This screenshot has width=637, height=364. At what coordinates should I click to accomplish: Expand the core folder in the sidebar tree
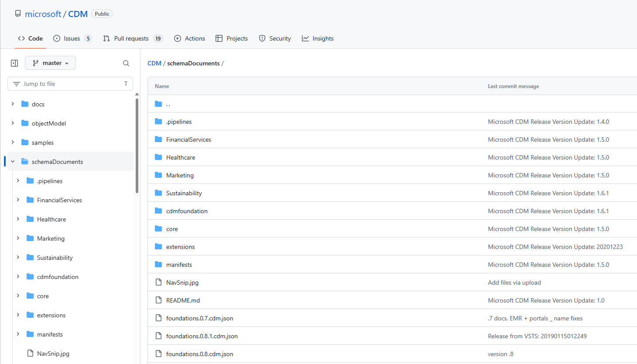pos(18,296)
